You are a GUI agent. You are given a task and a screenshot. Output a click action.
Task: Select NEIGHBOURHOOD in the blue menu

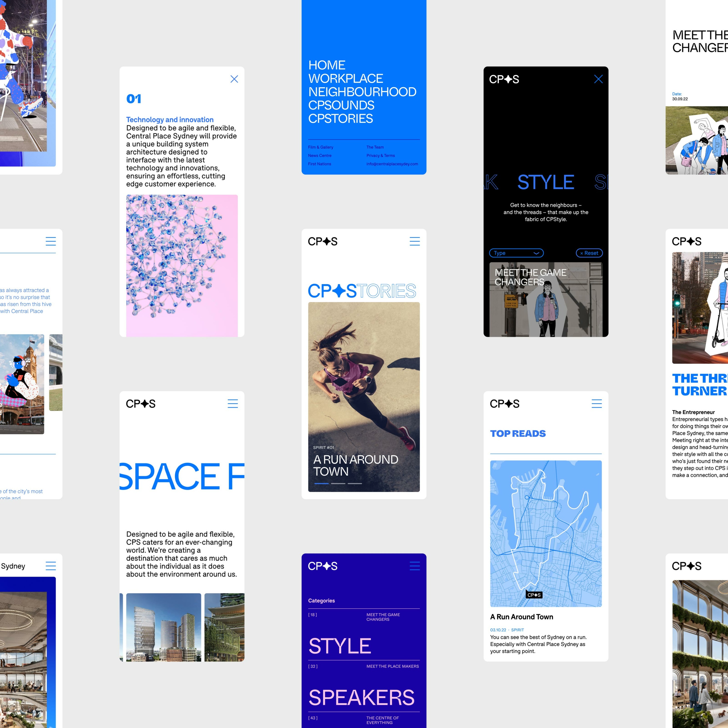coord(362,92)
